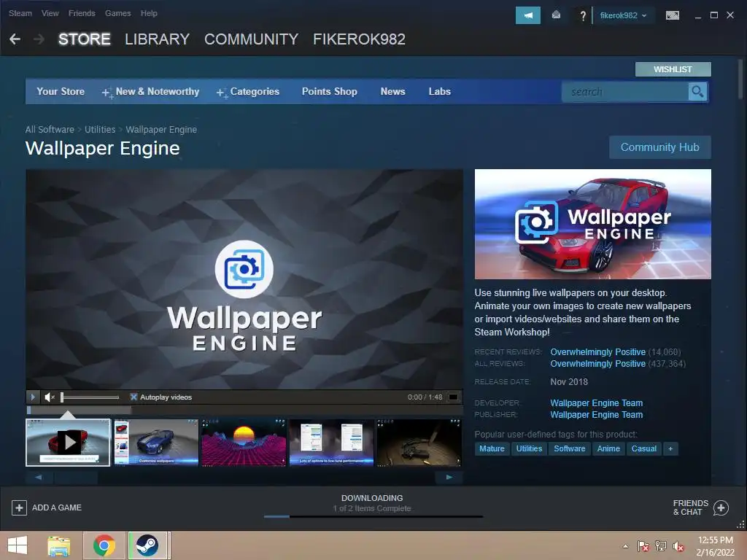Viewport: 747px width, 560px height.
Task: Select STORE tab
Action: [85, 39]
